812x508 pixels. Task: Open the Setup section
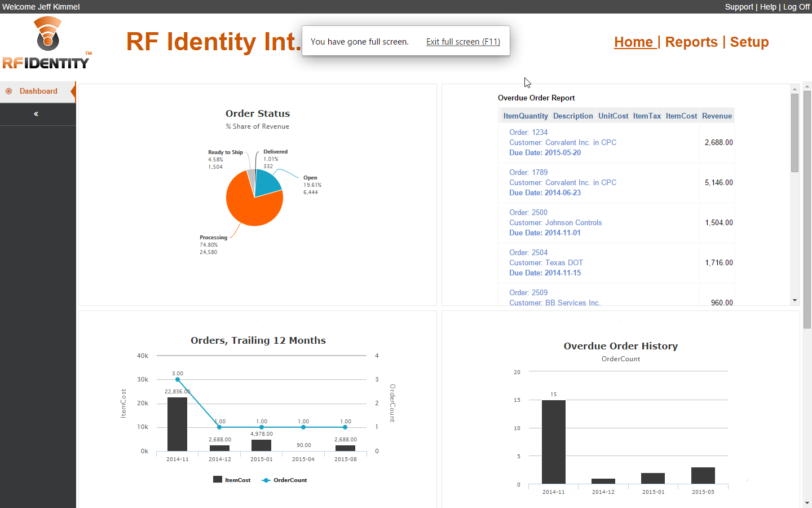pyautogui.click(x=749, y=42)
